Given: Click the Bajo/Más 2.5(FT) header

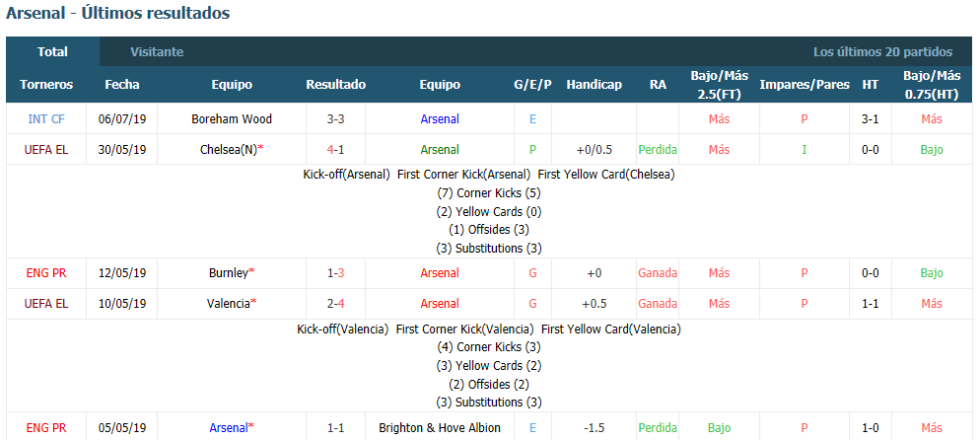Looking at the screenshot, I should tap(719, 85).
